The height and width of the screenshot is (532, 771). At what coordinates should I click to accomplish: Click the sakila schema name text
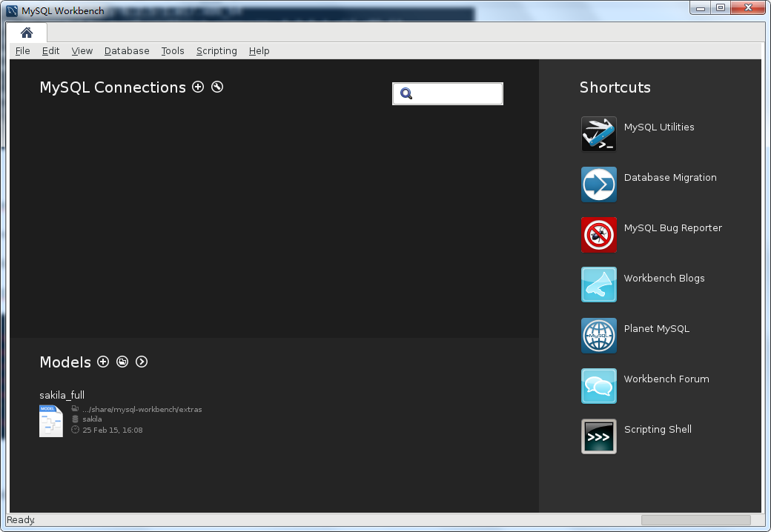coord(92,419)
